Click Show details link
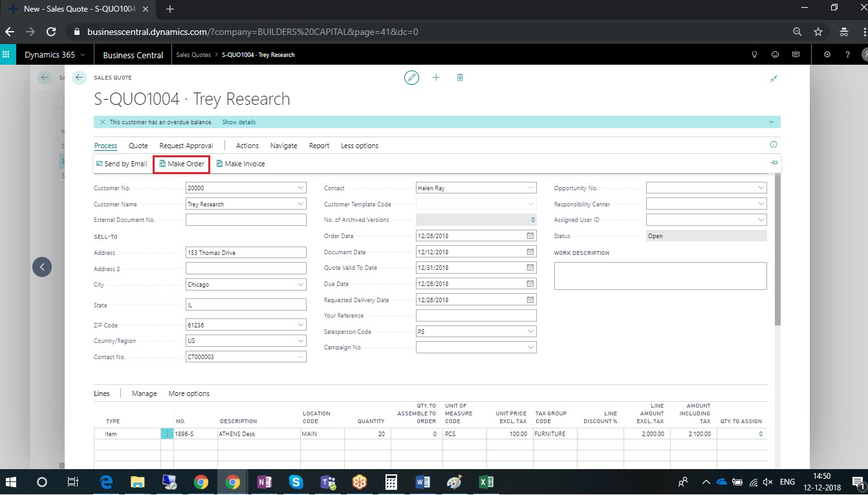Image resolution: width=868 pixels, height=495 pixels. pos(239,122)
